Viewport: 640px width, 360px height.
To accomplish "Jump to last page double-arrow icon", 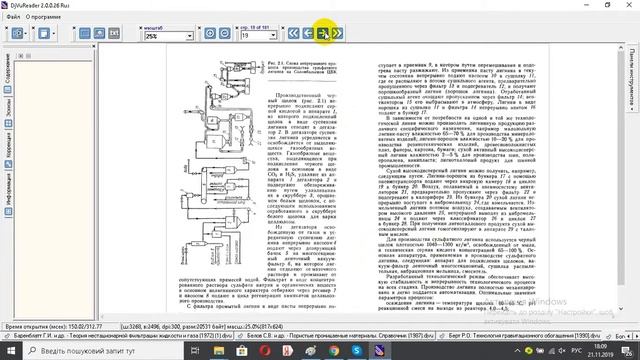I will (338, 33).
